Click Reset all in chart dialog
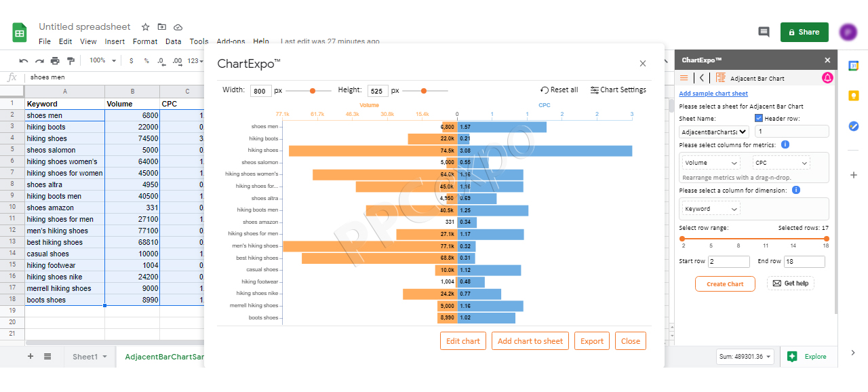868x392 pixels. 559,90
